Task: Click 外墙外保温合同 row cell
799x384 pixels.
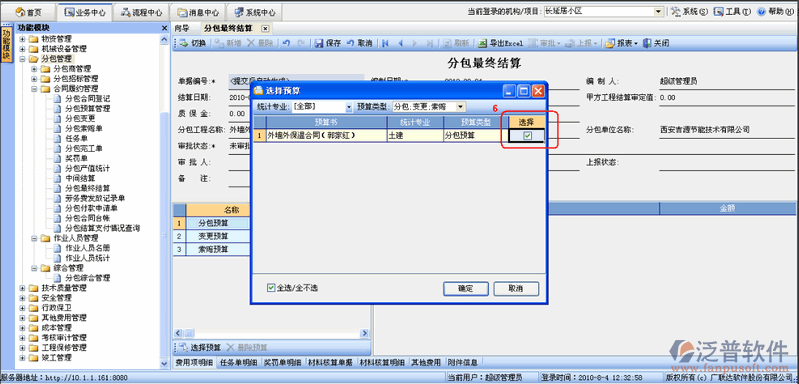Action: point(326,135)
